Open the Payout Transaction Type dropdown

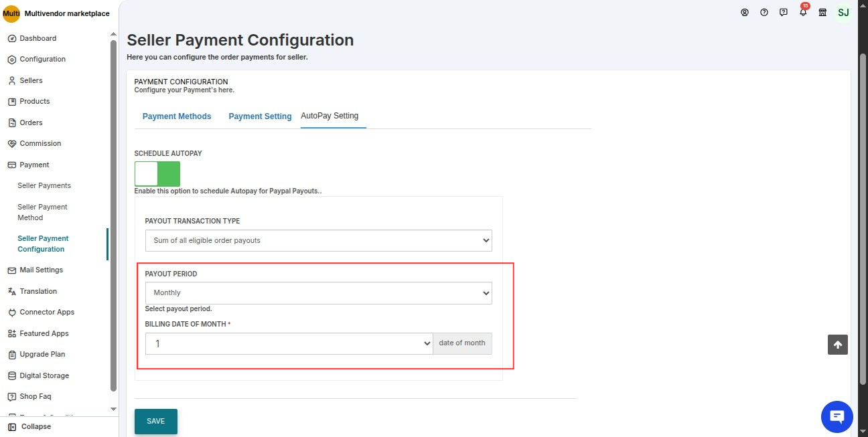click(318, 240)
